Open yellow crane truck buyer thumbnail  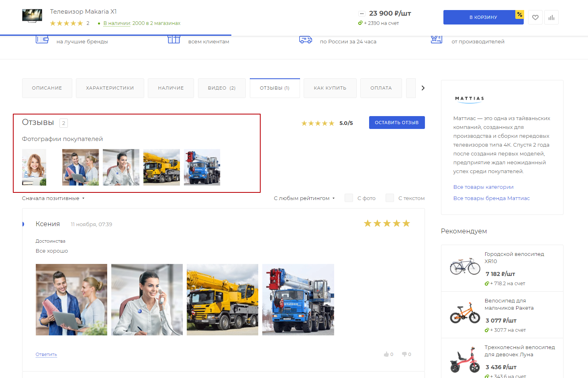(x=161, y=168)
